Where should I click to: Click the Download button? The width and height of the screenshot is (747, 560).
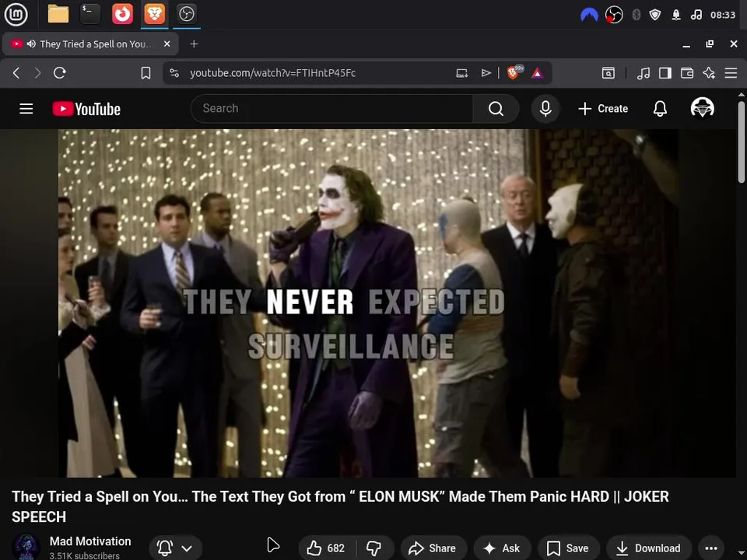click(648, 548)
